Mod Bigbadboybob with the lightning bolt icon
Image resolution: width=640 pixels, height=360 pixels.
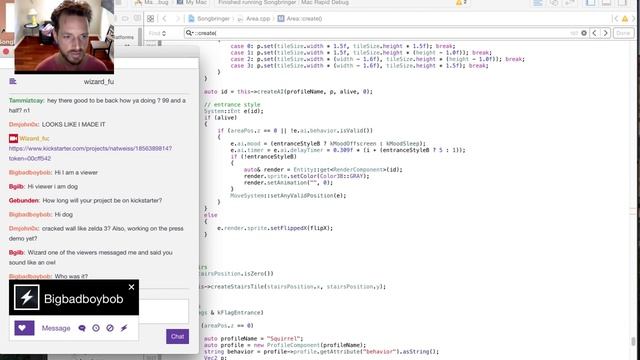pos(124,328)
